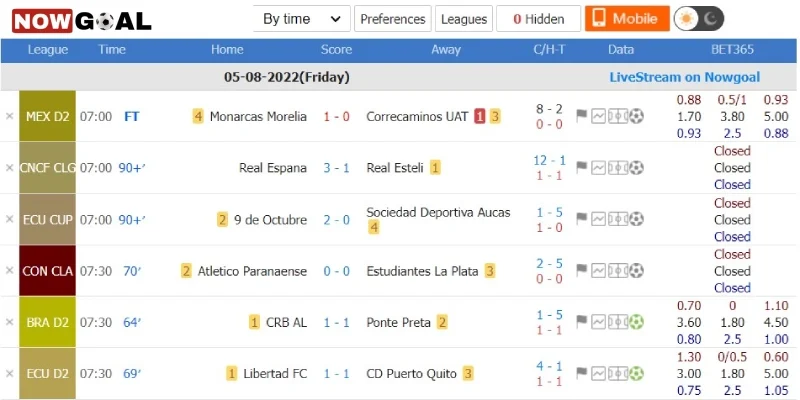The image size is (800, 400).
Task: Hide the CON CLA match row
Action: [9, 270]
